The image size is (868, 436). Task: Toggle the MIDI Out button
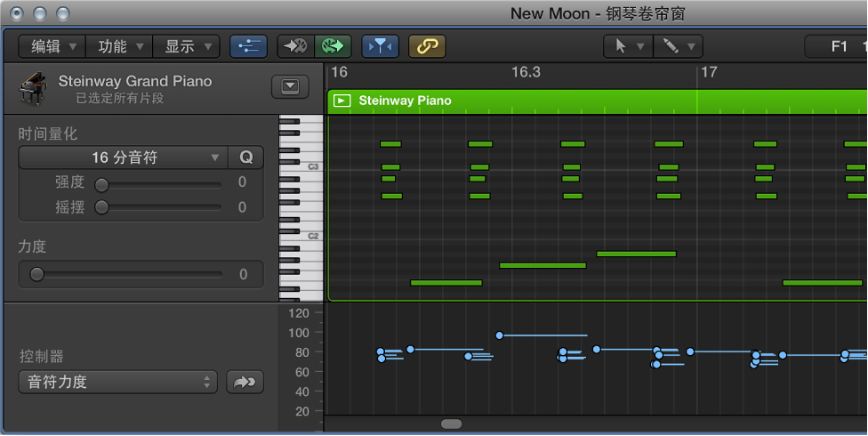pos(334,46)
